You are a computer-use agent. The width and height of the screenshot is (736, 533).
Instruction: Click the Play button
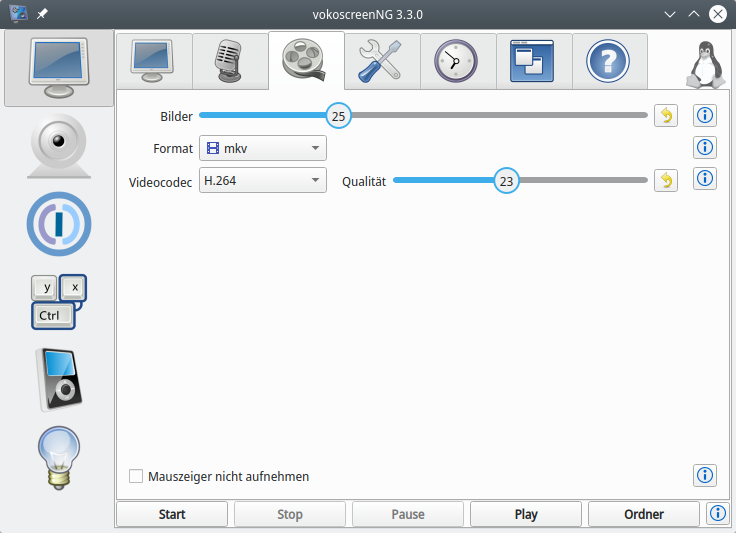(526, 514)
